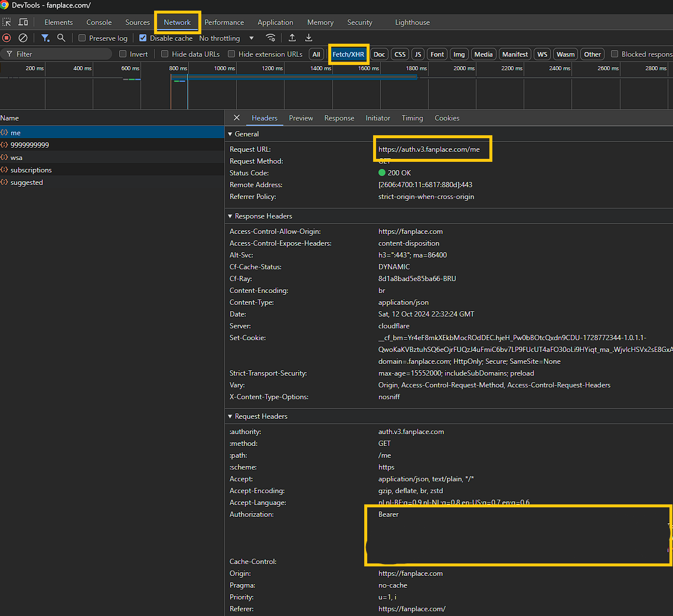Open the No throttling dropdown

point(226,38)
